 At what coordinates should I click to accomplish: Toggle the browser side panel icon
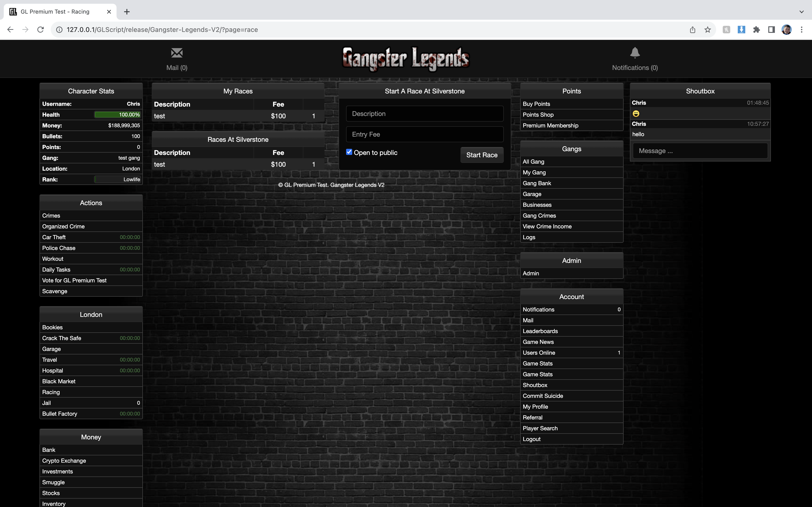point(771,30)
